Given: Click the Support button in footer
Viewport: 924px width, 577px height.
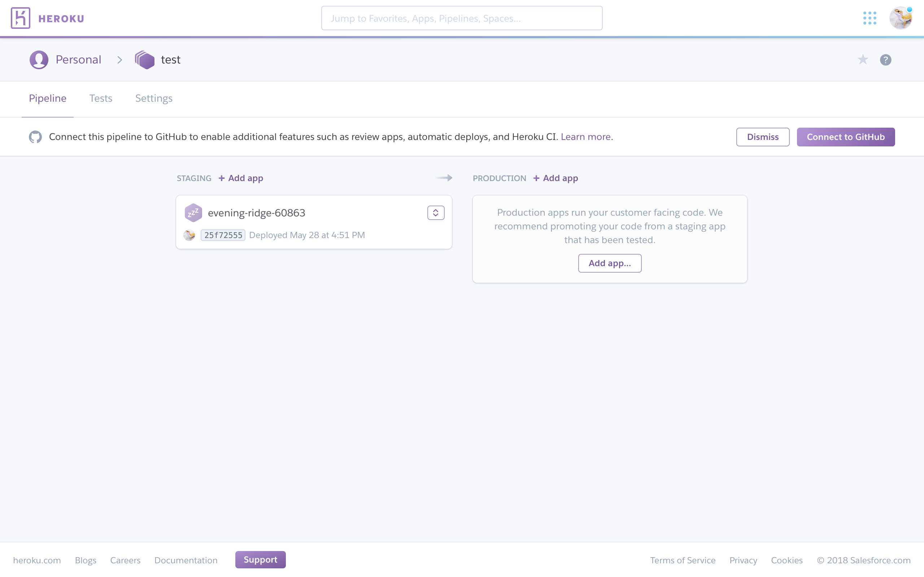Looking at the screenshot, I should click(x=260, y=559).
